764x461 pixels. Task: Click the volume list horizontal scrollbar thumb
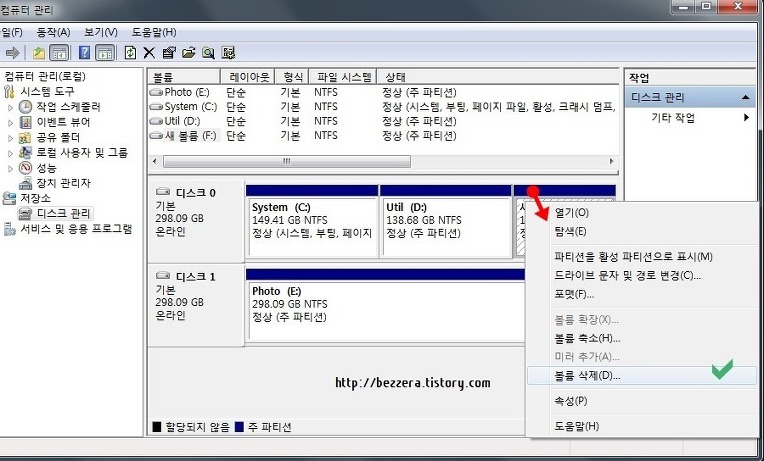(286, 161)
